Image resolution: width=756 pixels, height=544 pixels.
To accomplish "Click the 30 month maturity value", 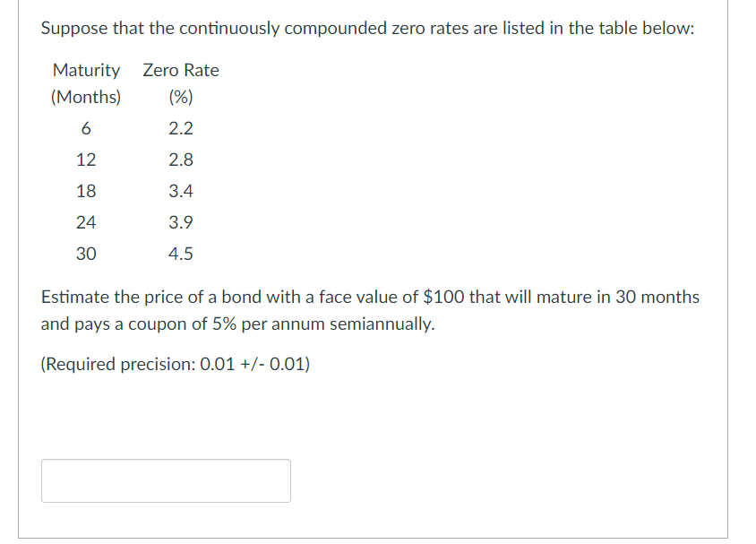I will pos(87,254).
